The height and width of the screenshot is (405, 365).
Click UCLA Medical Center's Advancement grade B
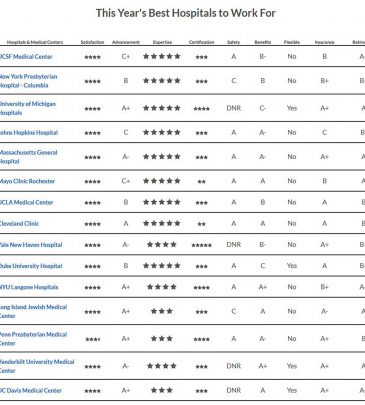[x=126, y=202]
